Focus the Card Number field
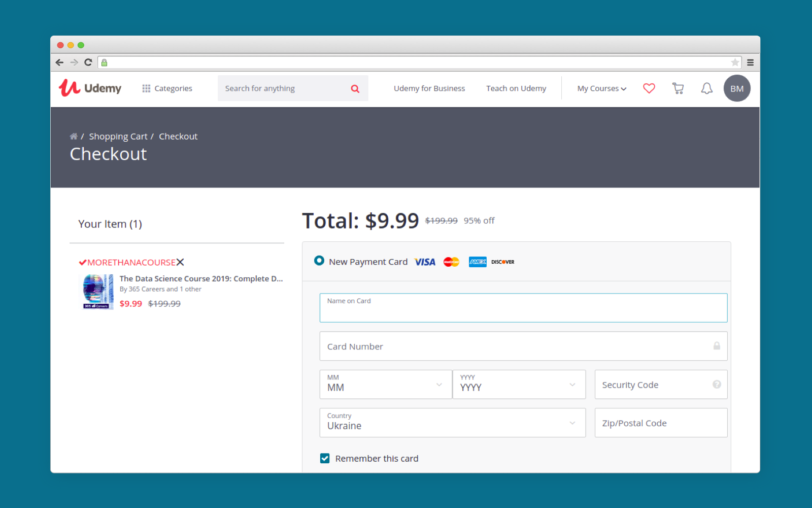 523,346
